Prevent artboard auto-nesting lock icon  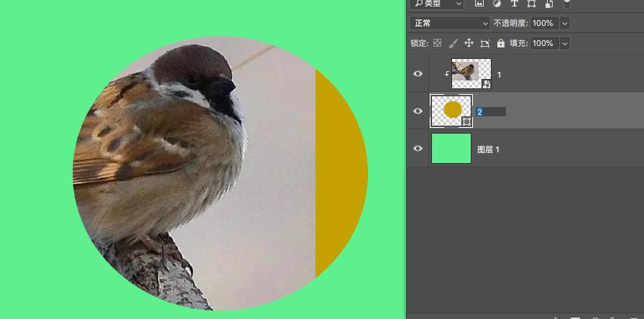point(485,44)
